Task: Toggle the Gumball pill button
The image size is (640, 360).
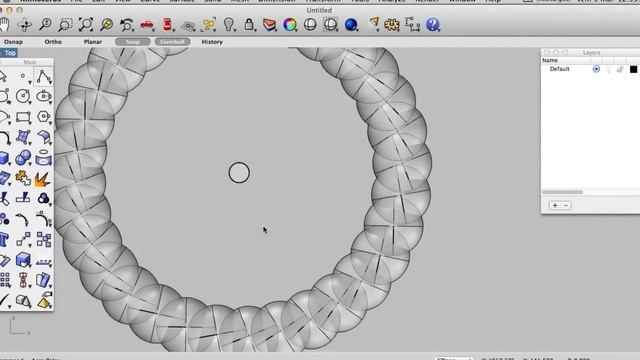Action: pos(172,42)
